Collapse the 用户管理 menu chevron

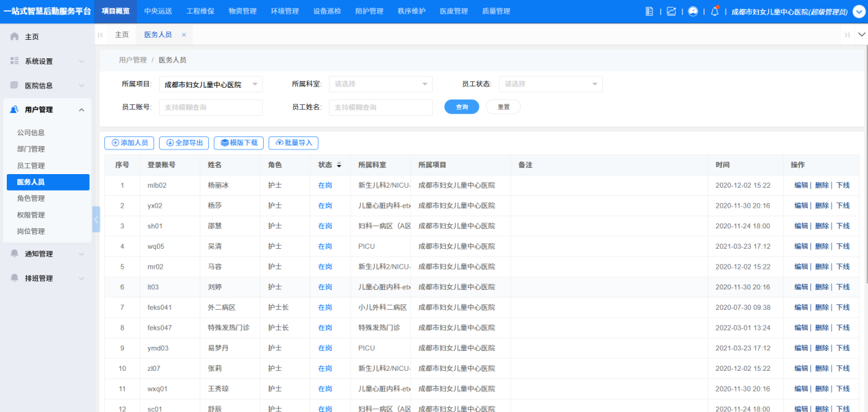[x=82, y=110]
